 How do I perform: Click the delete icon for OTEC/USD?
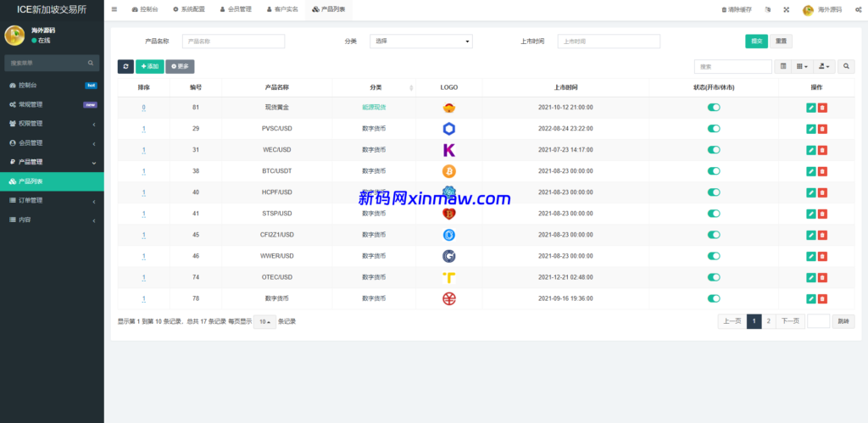[822, 277]
